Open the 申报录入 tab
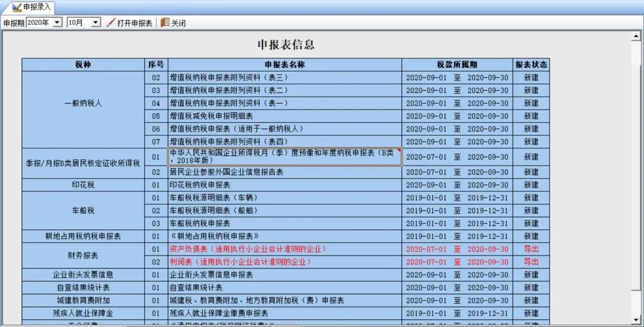The width and height of the screenshot is (644, 327). point(32,7)
